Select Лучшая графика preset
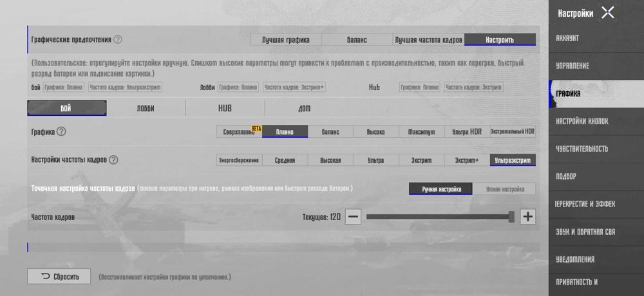The image size is (644, 296). (x=286, y=40)
